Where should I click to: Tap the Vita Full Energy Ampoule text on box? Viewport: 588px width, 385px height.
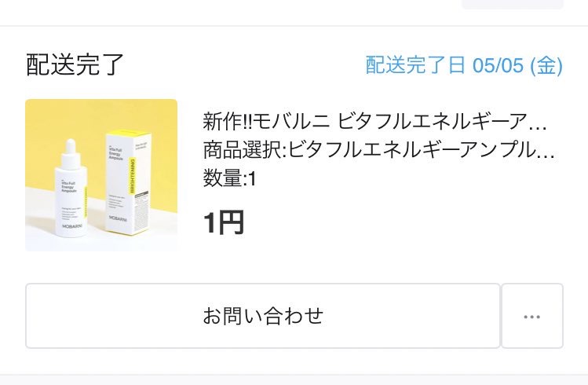pyautogui.click(x=116, y=154)
